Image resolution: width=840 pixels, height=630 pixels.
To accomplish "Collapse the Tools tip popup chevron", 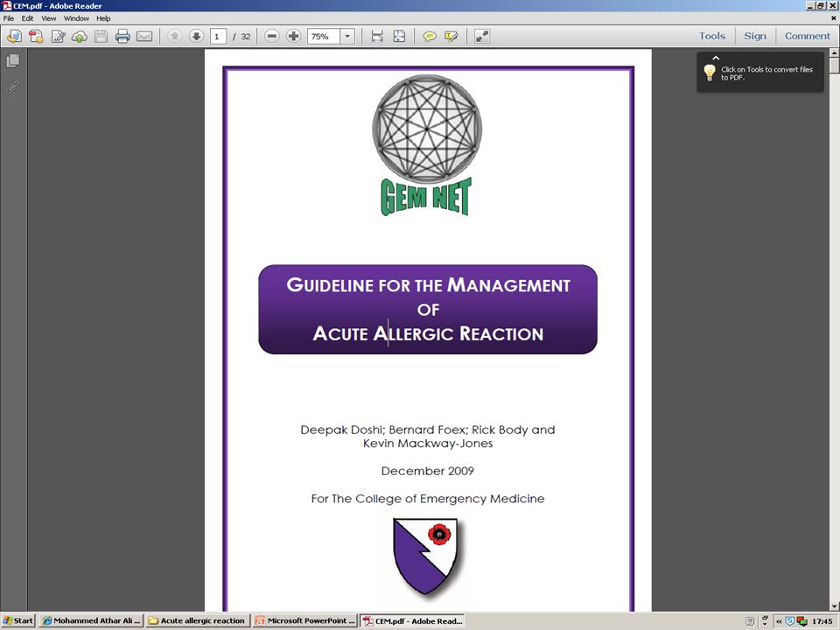I will click(716, 58).
